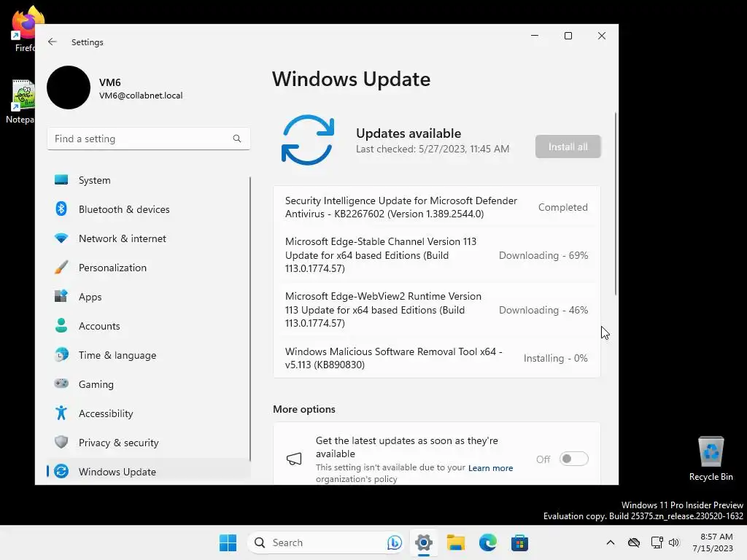
Task: Click the VM6 profile picture
Action: [69, 87]
